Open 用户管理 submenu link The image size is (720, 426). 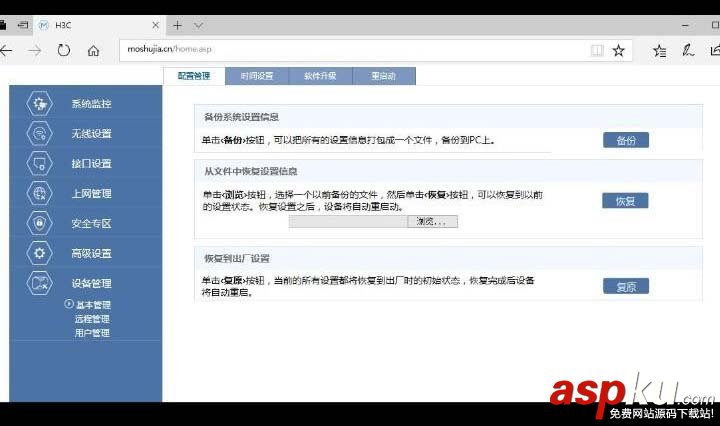point(92,333)
